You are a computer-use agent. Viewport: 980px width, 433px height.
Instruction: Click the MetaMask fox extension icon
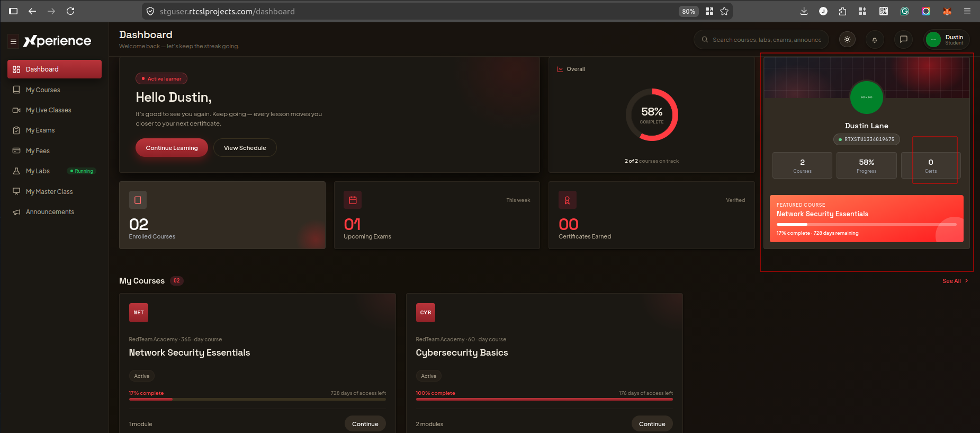(x=947, y=11)
